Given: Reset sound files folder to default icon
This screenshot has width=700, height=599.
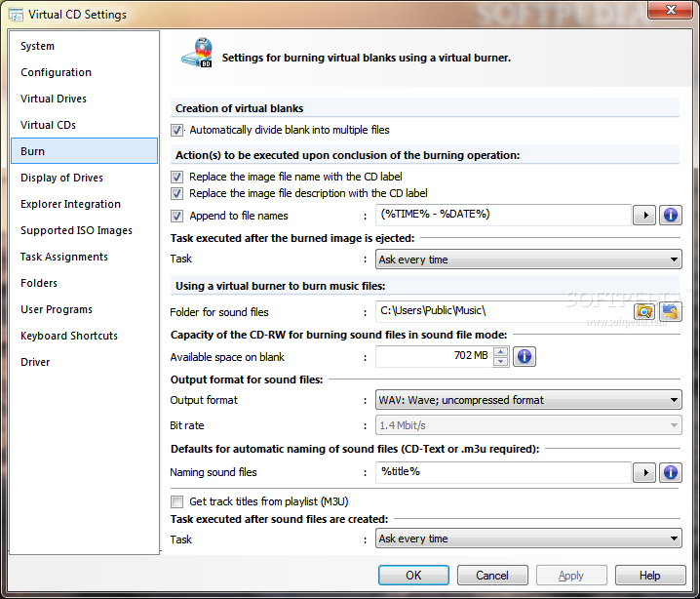Looking at the screenshot, I should coord(671,311).
